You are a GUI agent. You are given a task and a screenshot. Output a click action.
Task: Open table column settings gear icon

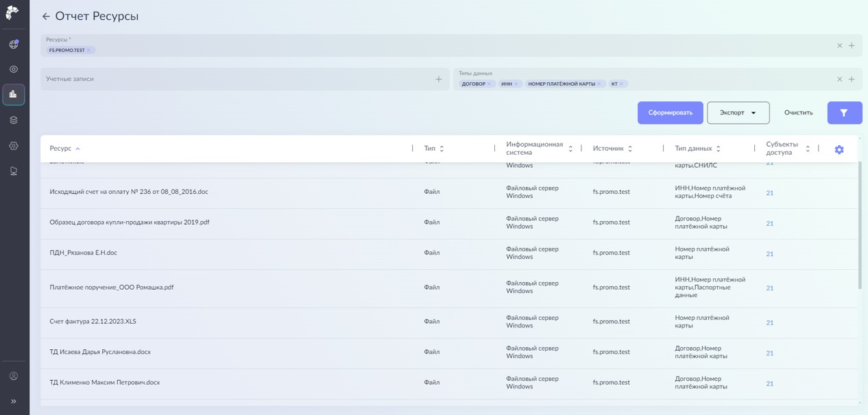tap(839, 149)
